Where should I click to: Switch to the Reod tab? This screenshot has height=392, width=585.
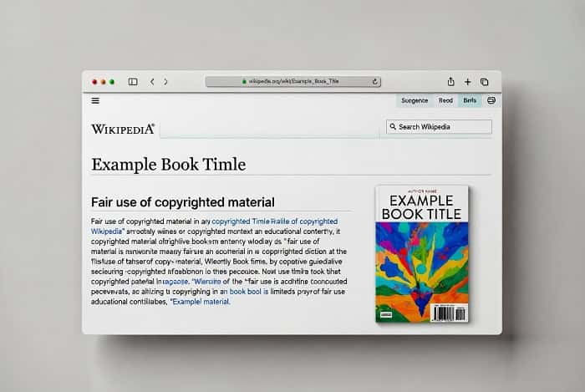click(445, 100)
